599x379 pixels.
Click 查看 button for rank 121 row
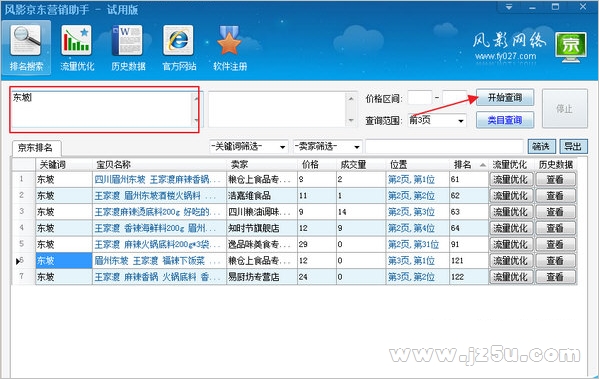click(555, 261)
